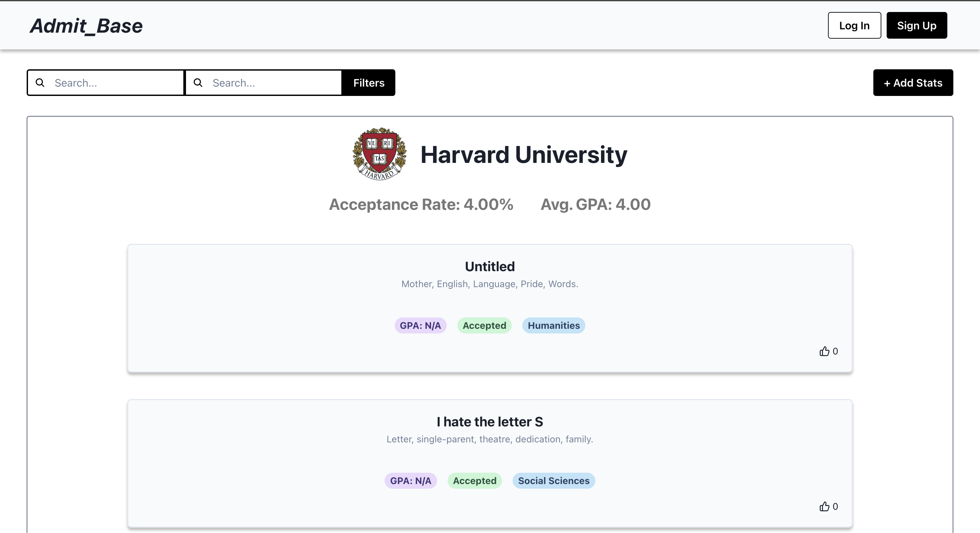Select the Humanities tag
This screenshot has height=533, width=980.
[553, 325]
